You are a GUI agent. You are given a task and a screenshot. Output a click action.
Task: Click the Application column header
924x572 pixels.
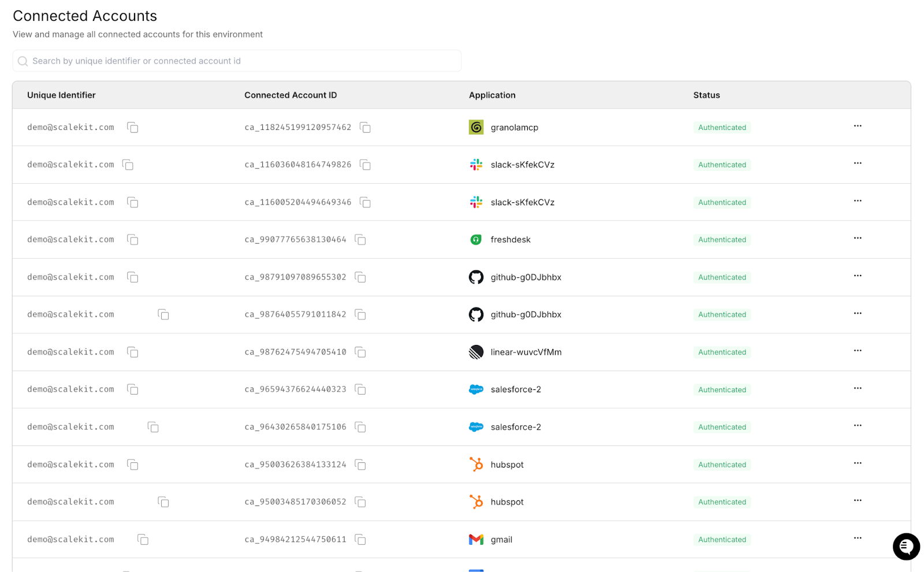click(x=492, y=95)
